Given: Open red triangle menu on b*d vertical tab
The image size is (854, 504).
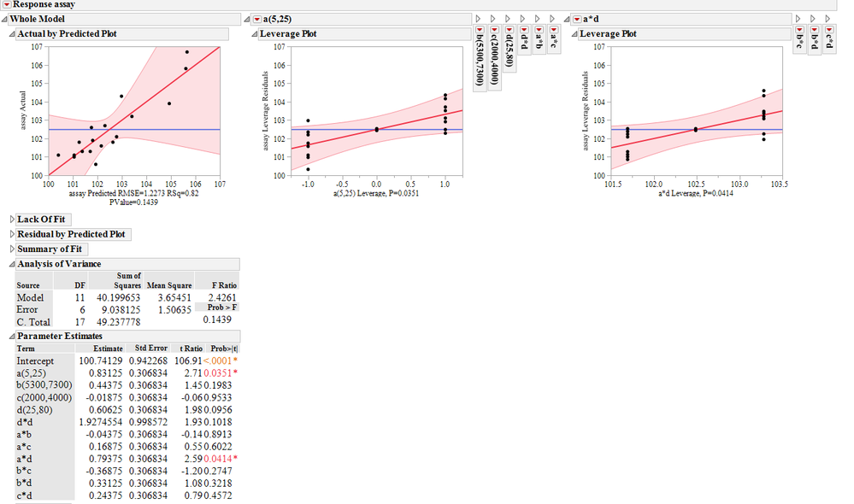Looking at the screenshot, I should (814, 30).
